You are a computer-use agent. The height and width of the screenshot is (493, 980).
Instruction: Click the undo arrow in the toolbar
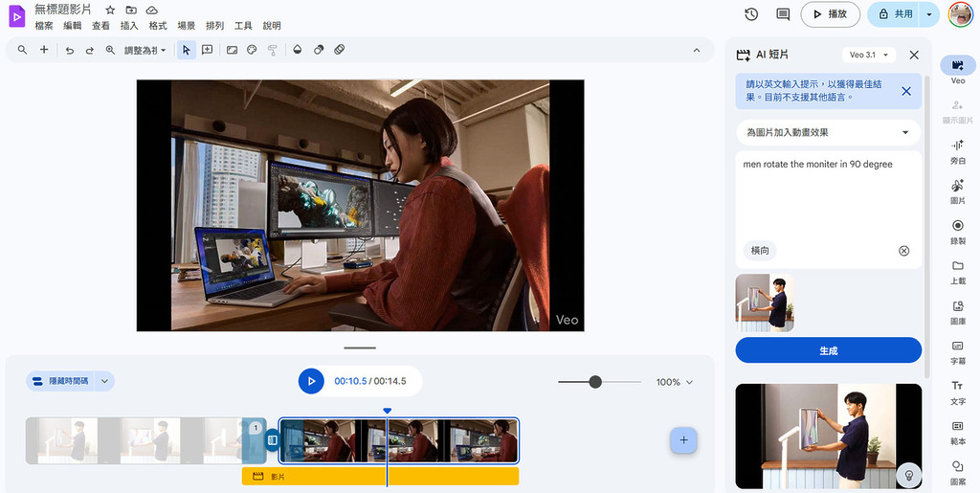point(70,50)
